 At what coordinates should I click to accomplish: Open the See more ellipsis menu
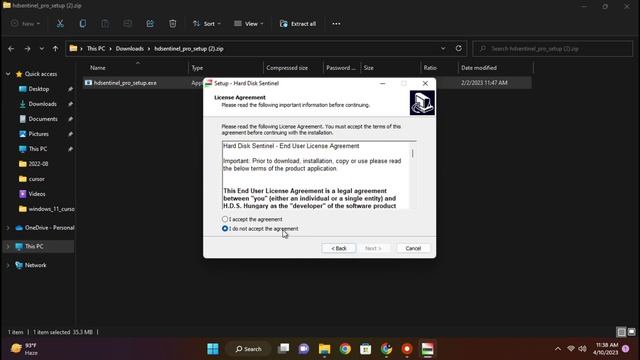click(336, 24)
